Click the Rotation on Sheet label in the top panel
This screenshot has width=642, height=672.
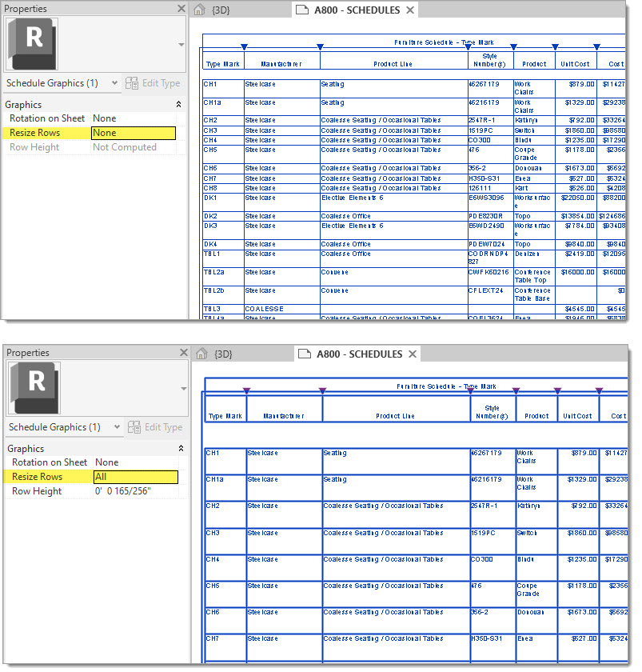(x=47, y=118)
